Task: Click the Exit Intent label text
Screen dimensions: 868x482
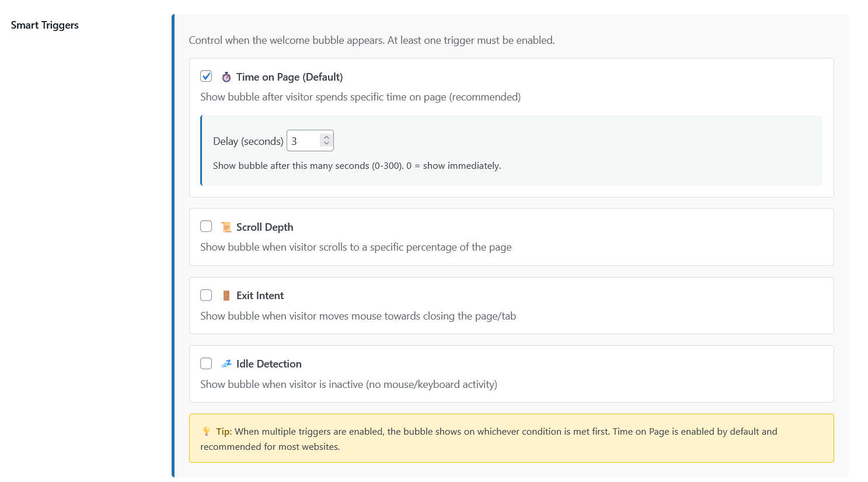Action: pyautogui.click(x=260, y=296)
